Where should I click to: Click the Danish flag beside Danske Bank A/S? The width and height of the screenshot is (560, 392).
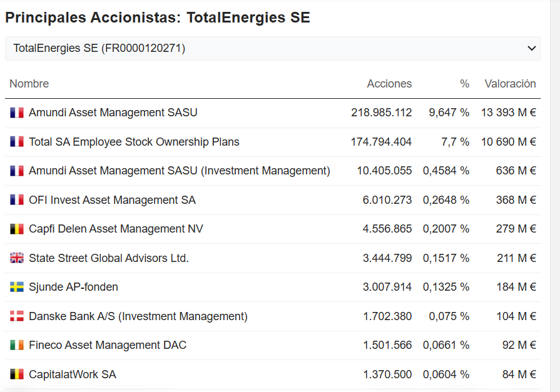pyautogui.click(x=17, y=316)
